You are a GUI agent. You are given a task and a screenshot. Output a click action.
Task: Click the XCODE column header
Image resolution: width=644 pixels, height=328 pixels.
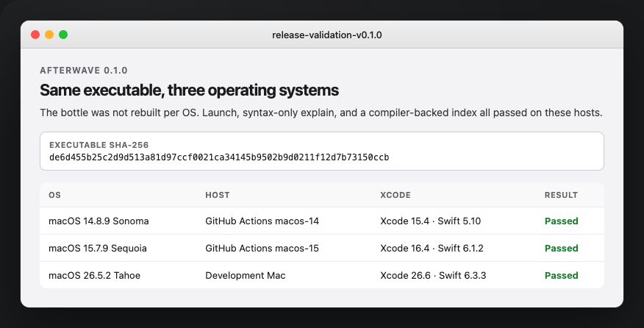tap(395, 195)
